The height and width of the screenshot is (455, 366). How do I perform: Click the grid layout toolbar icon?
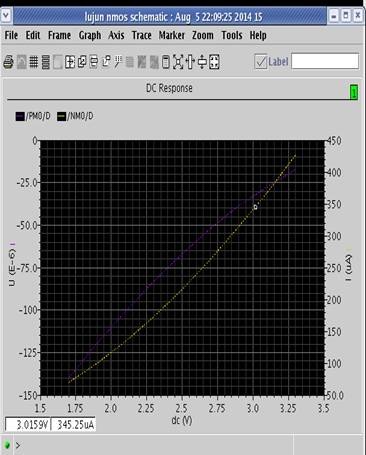click(33, 62)
